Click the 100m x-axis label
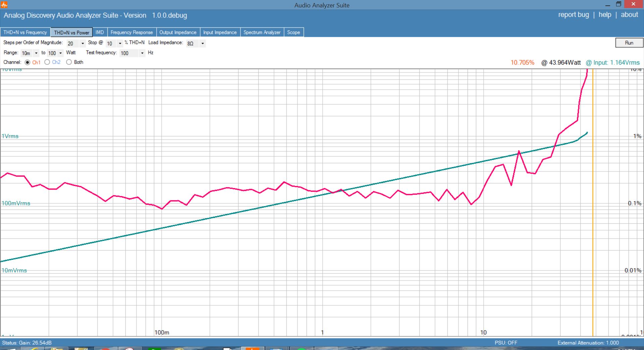The image size is (644, 350). click(162, 333)
